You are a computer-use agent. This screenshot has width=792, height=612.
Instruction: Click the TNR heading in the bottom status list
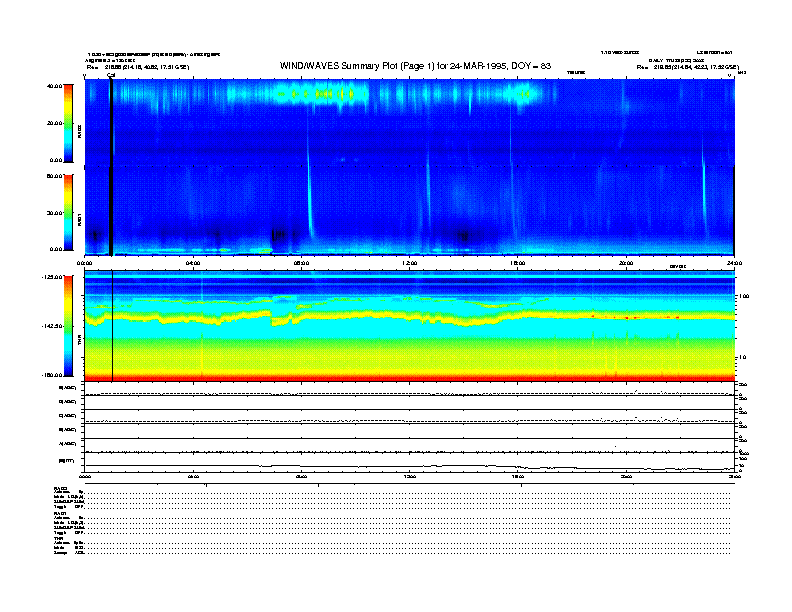pyautogui.click(x=58, y=539)
